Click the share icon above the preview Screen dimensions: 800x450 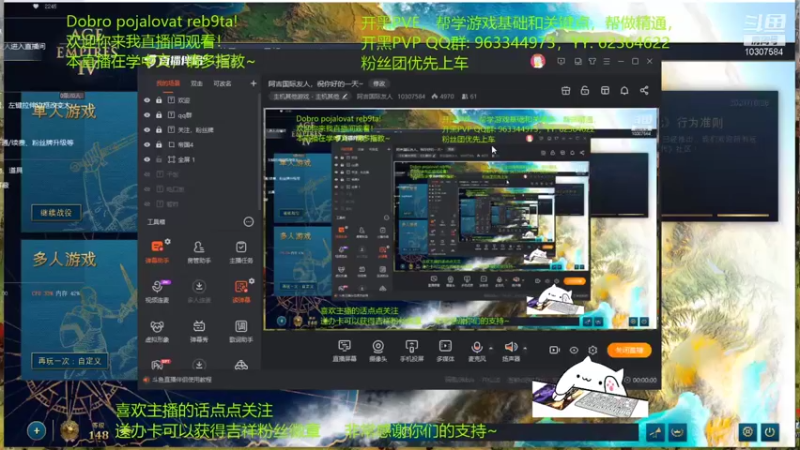644,91
